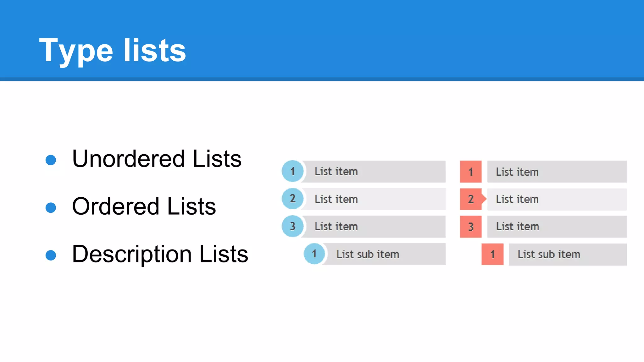The height and width of the screenshot is (362, 644).
Task: Select the Description Lists text
Action: coord(160,254)
